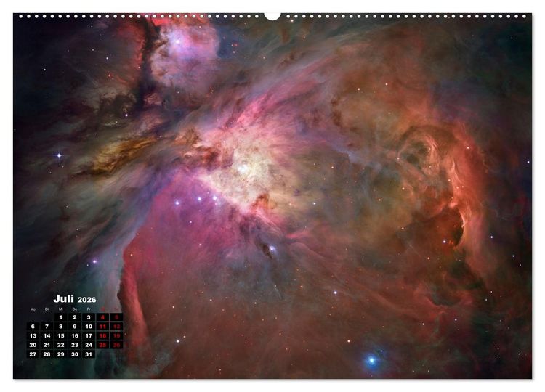Click day 2 in the July calendar
Screen dimensions: 545x392
point(75,317)
